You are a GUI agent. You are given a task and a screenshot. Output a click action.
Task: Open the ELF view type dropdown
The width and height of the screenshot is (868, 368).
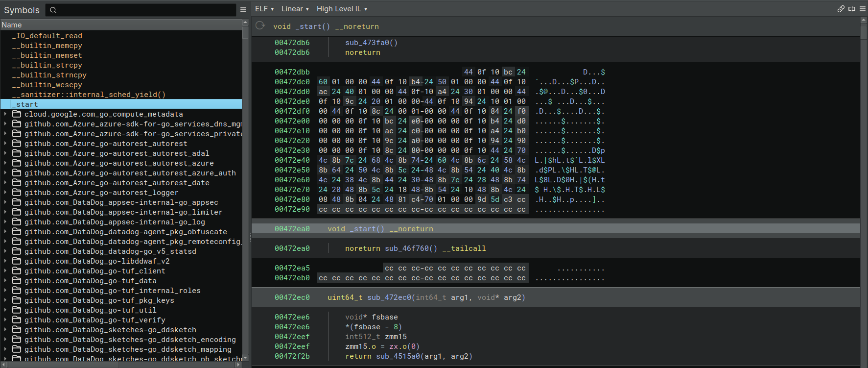tap(264, 9)
